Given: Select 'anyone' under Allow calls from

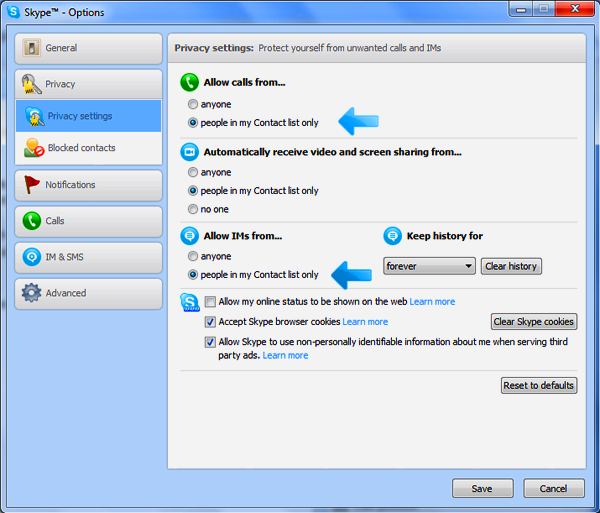Looking at the screenshot, I should 193,104.
